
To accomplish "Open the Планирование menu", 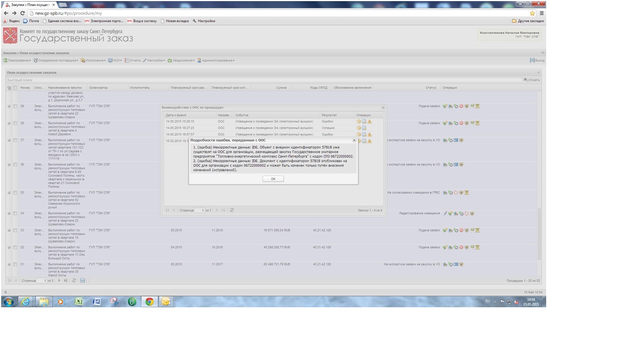I will 17,60.
